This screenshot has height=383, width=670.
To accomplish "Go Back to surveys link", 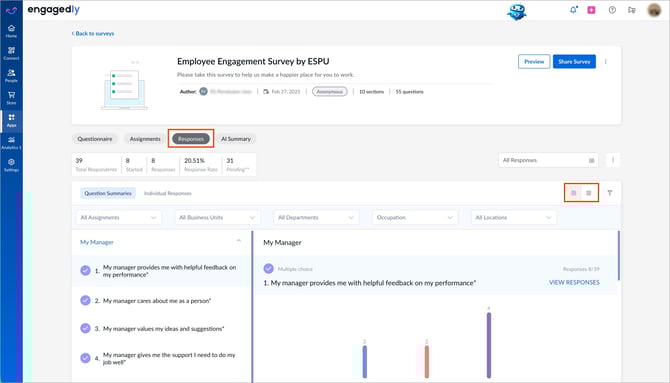I will click(93, 33).
